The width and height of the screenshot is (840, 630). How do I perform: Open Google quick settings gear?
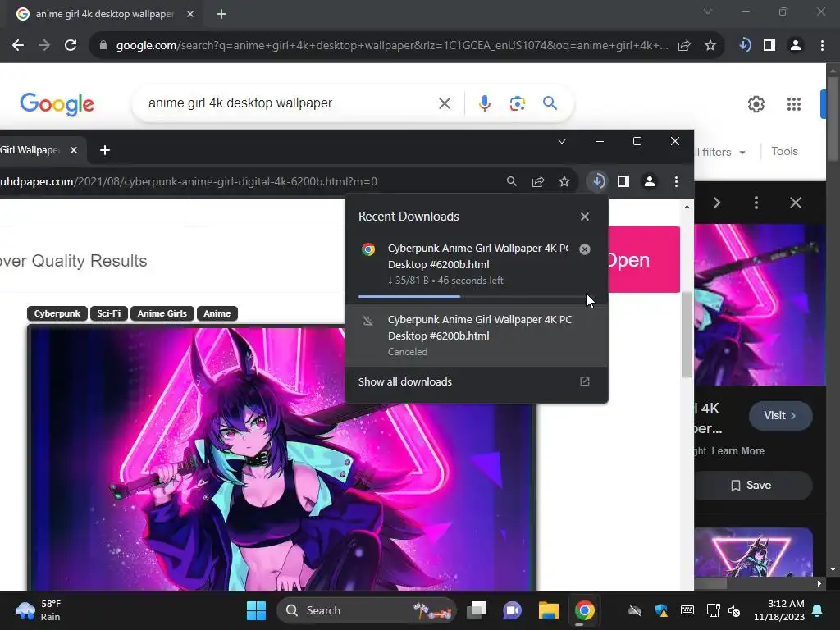756,104
